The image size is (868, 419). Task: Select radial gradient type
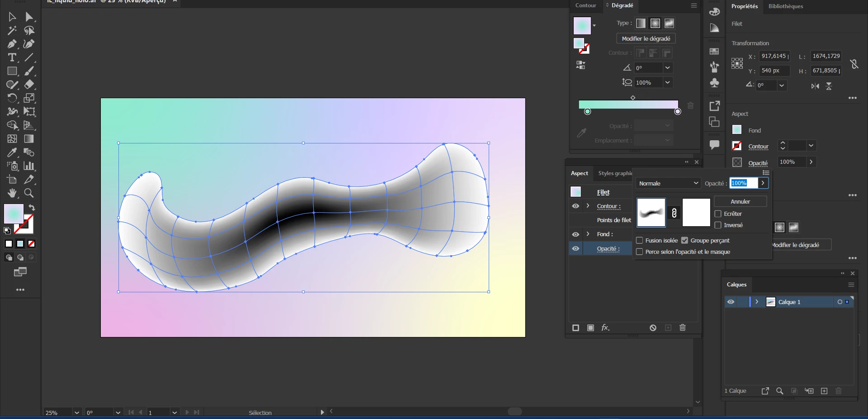point(655,23)
